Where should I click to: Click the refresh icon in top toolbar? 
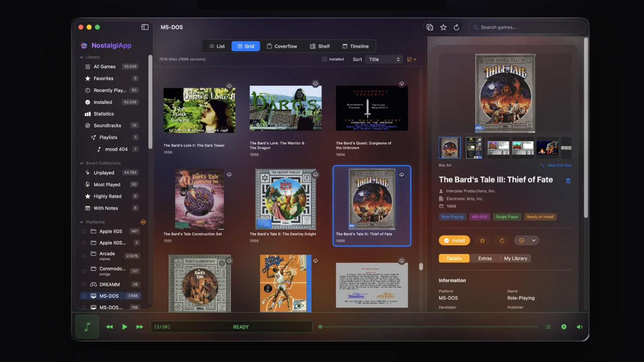click(456, 27)
